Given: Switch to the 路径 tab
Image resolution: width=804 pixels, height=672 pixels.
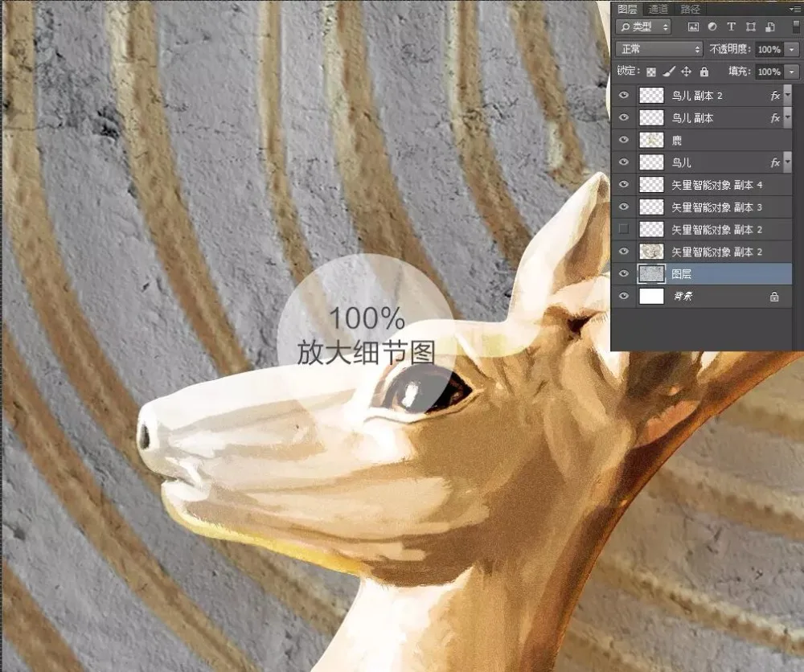Looking at the screenshot, I should tap(690, 9).
